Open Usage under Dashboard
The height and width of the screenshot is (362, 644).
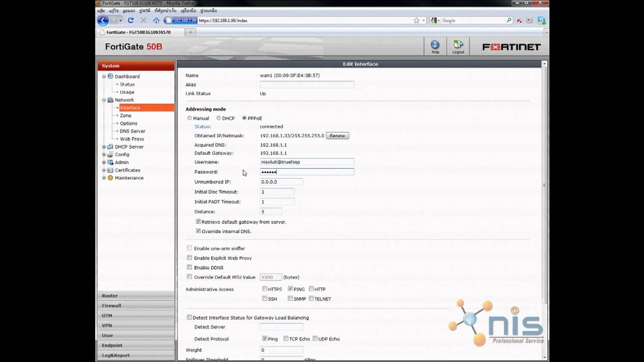pos(127,92)
